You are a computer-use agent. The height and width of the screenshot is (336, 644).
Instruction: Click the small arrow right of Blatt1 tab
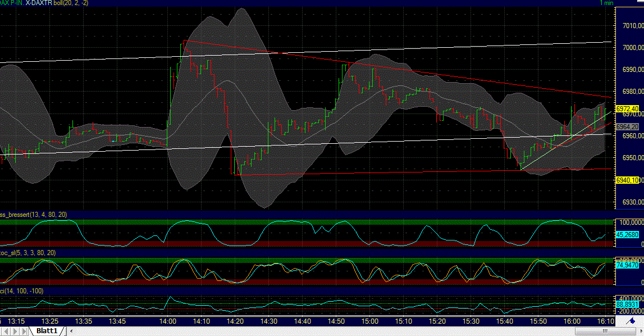(x=71, y=331)
